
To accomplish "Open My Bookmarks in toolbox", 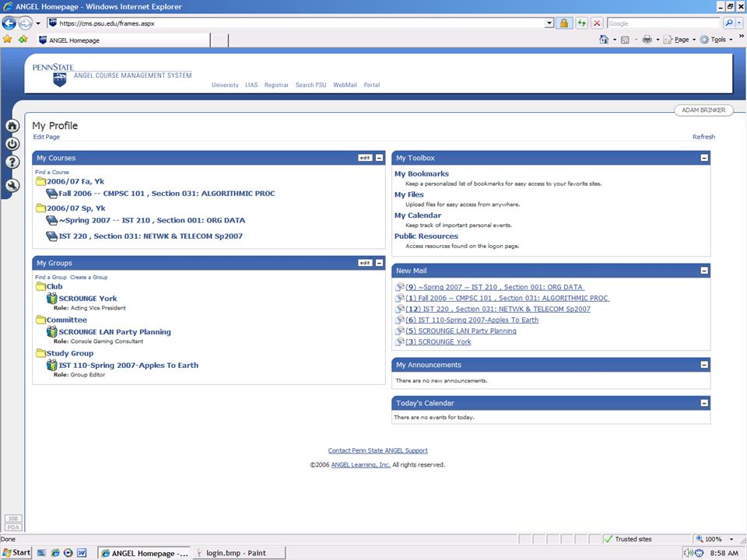I will coord(422,173).
